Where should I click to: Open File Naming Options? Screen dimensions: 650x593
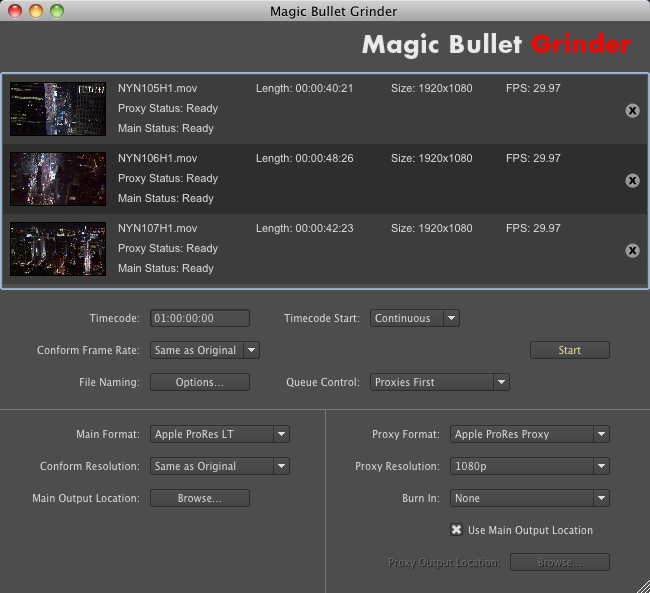[x=200, y=382]
